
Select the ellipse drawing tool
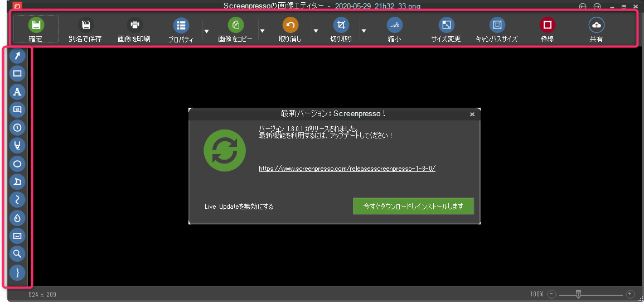[x=17, y=164]
